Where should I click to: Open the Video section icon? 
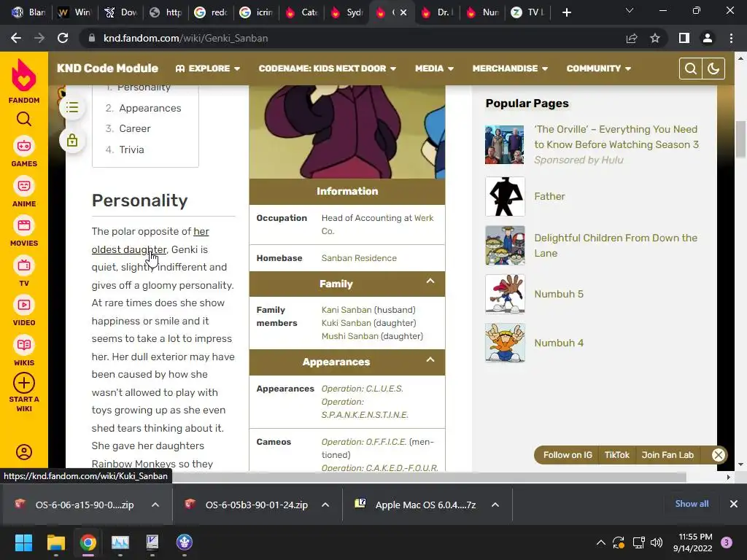point(24,305)
